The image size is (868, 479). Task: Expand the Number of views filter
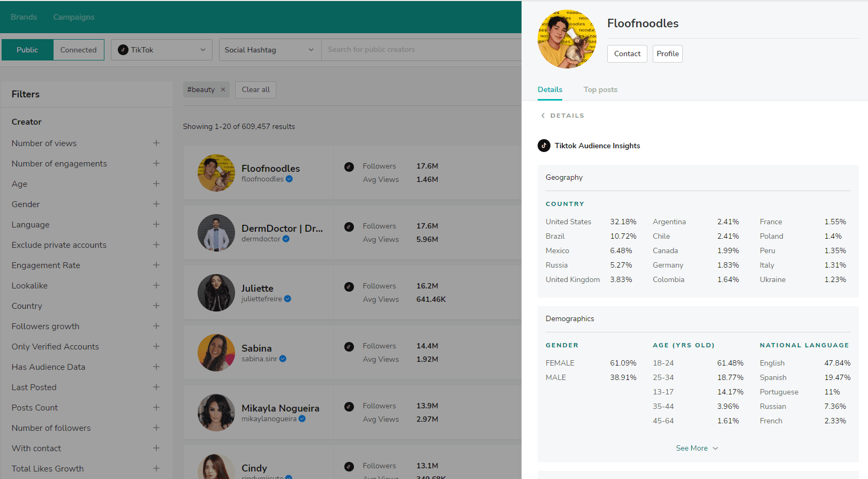click(156, 143)
